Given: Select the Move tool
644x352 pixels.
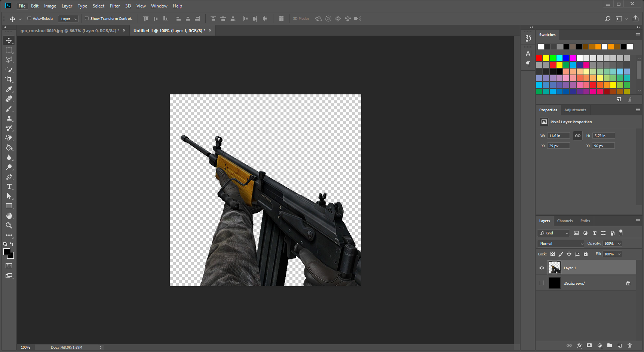Looking at the screenshot, I should click(x=9, y=40).
